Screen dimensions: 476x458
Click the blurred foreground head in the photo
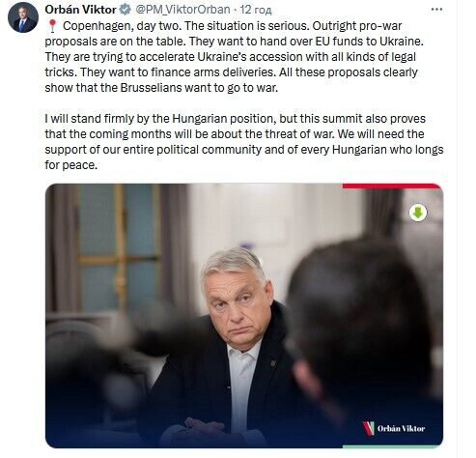point(360,322)
